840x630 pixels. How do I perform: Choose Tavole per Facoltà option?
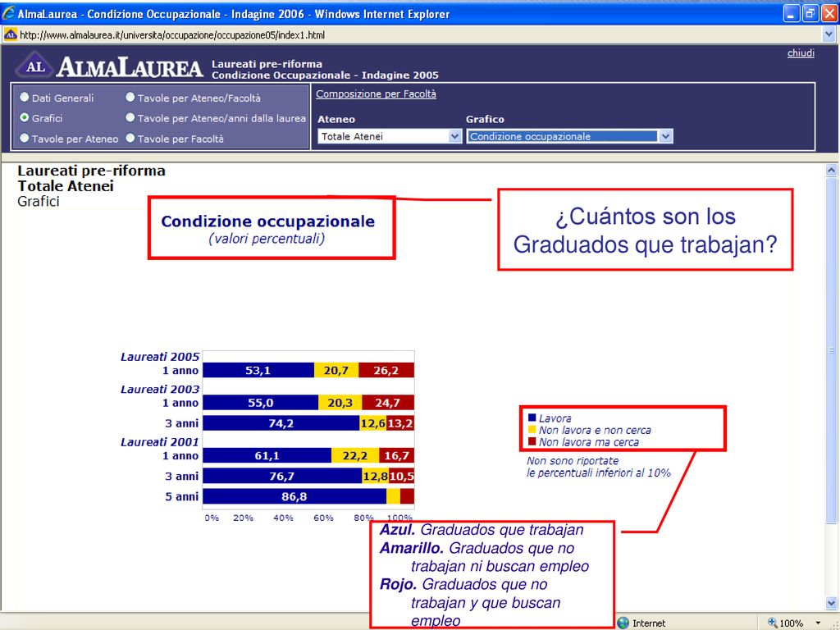tap(130, 138)
